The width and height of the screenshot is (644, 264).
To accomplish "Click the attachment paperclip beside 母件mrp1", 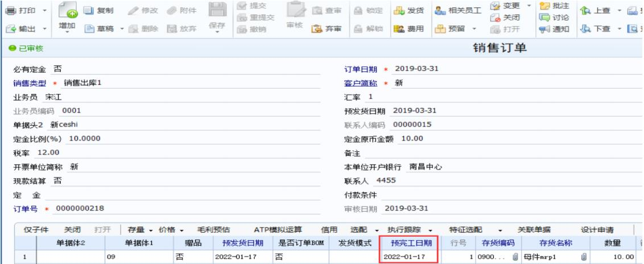I will click(x=584, y=257).
